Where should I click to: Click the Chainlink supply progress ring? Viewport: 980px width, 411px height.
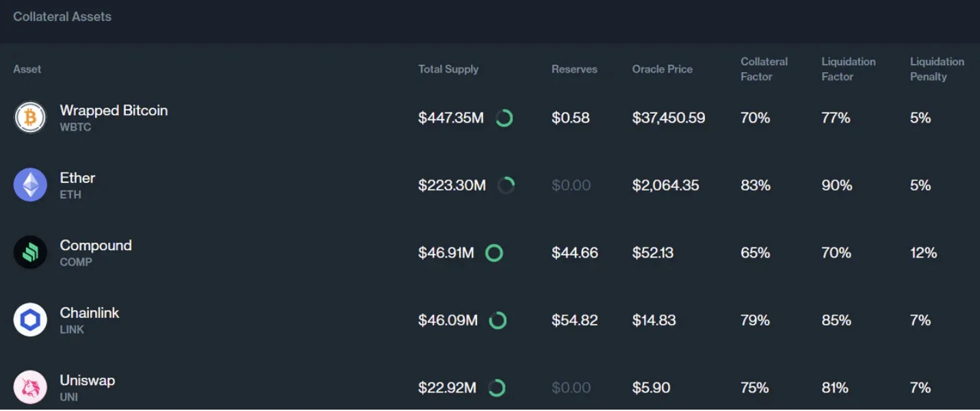coord(498,320)
